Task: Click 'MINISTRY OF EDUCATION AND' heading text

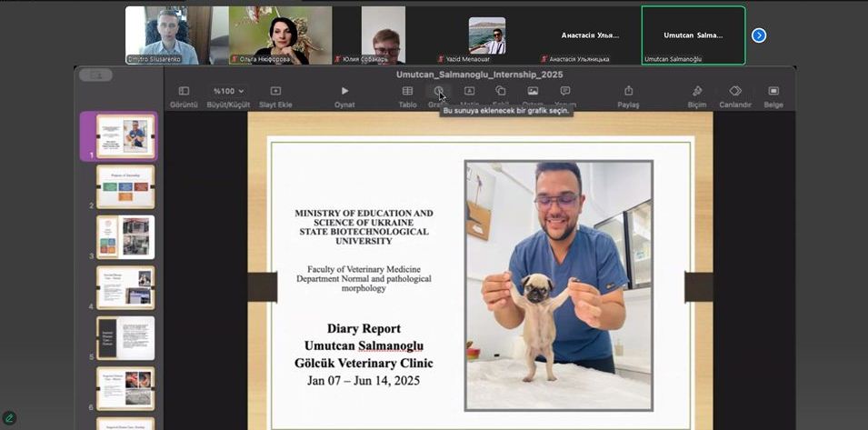Action: click(364, 213)
